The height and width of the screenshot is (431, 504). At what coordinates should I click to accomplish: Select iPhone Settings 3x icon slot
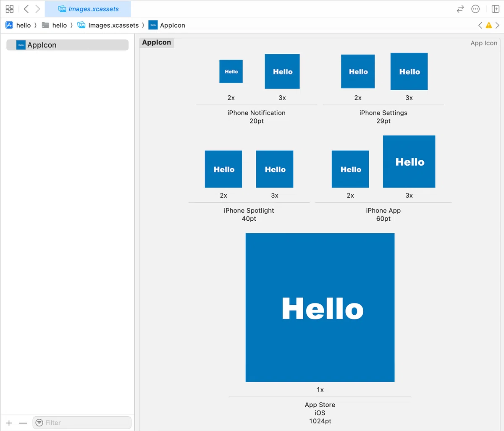click(x=409, y=71)
